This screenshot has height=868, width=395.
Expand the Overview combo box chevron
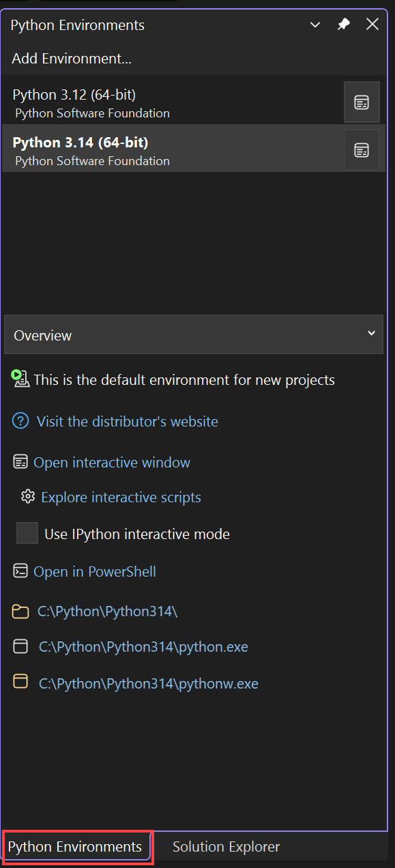[372, 335]
